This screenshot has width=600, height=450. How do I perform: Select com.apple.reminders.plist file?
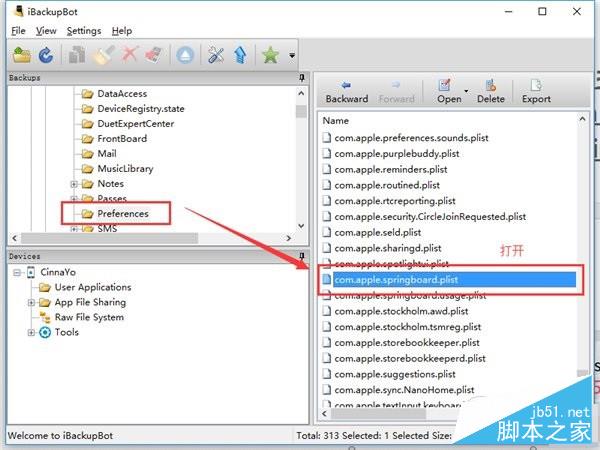point(391,169)
